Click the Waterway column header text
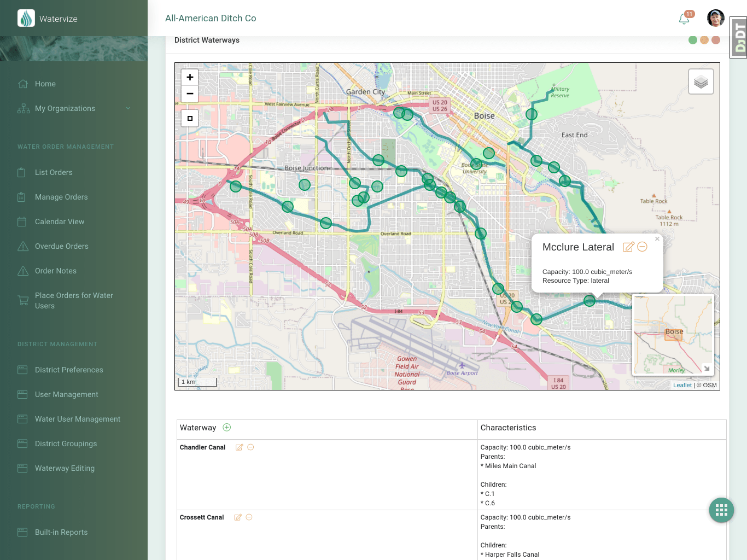747x560 pixels. click(x=198, y=428)
